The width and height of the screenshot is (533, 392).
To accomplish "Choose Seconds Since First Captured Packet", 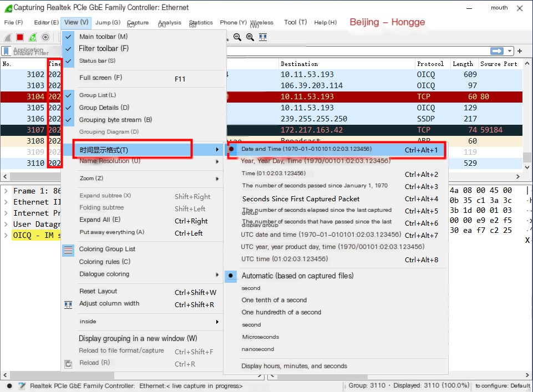I will [x=301, y=198].
